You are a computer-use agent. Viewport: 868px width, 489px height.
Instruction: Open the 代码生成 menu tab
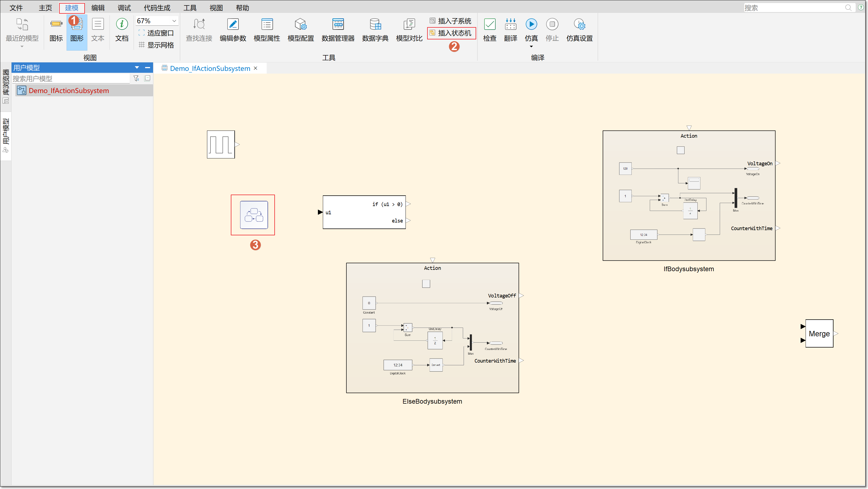click(157, 8)
